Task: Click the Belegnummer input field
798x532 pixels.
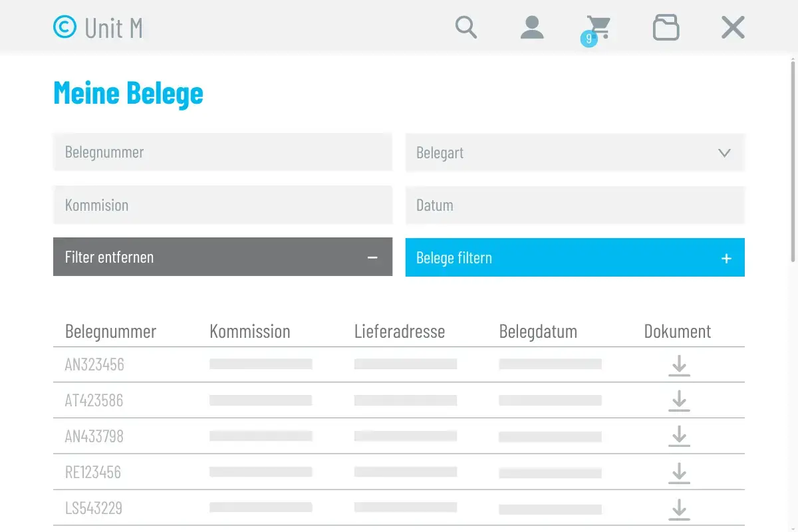Action: point(223,152)
